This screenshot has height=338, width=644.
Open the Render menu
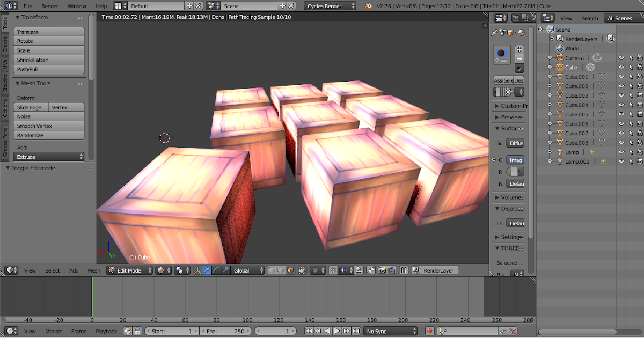(50, 5)
